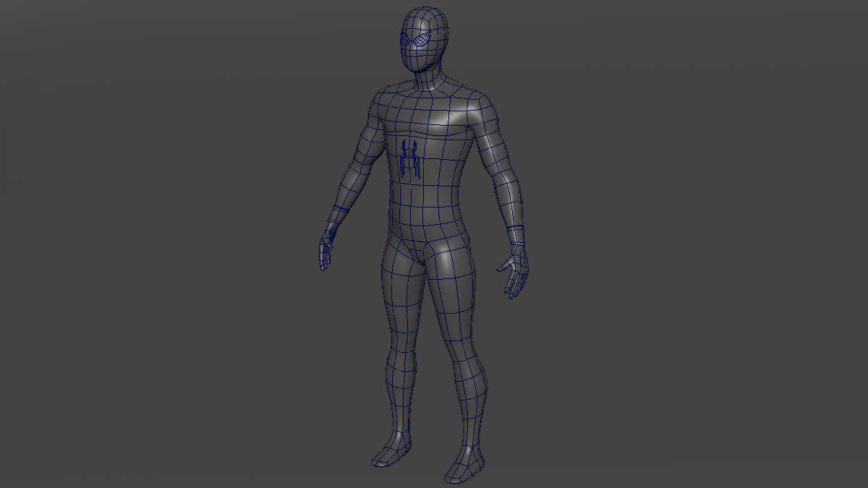Click the thigh of the screen-right leg
This screenshot has width=868, height=488.
point(452,296)
